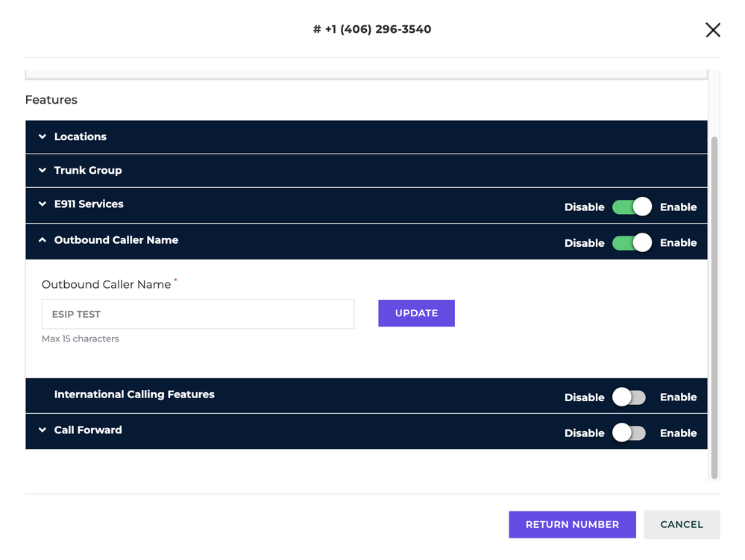Open the Locations section header
The image size is (745, 560).
tap(366, 136)
